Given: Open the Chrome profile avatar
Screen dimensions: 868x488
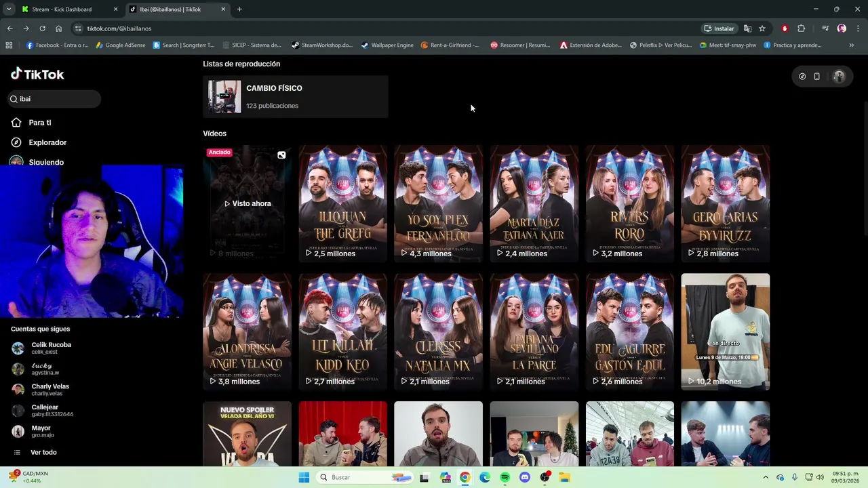Looking at the screenshot, I should click(842, 28).
